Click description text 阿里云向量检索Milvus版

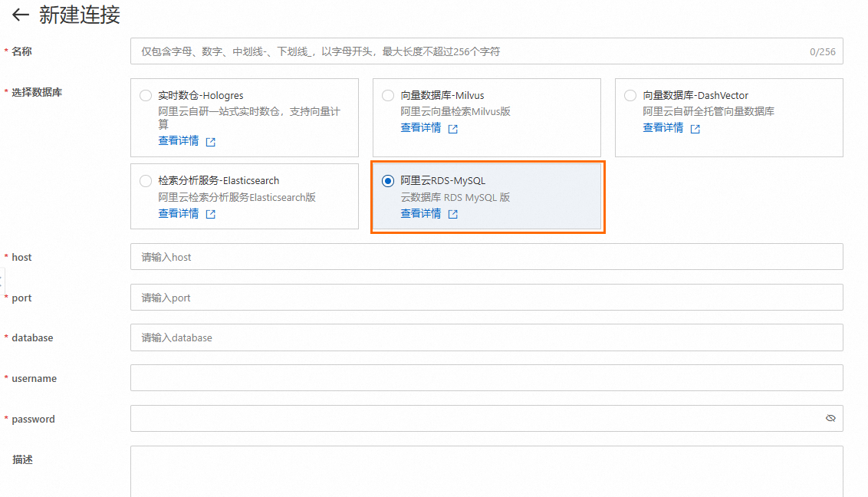[x=455, y=112]
